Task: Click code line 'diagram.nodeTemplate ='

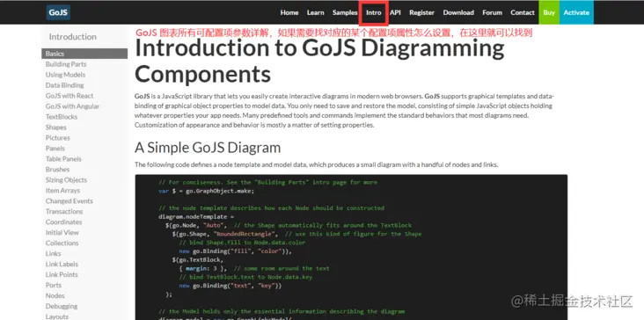Action: coord(196,216)
